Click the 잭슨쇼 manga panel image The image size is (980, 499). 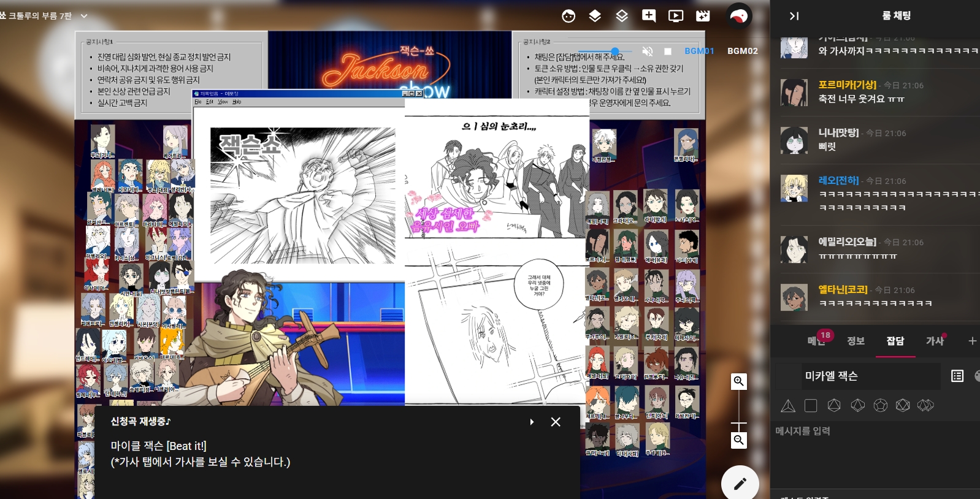click(x=303, y=196)
